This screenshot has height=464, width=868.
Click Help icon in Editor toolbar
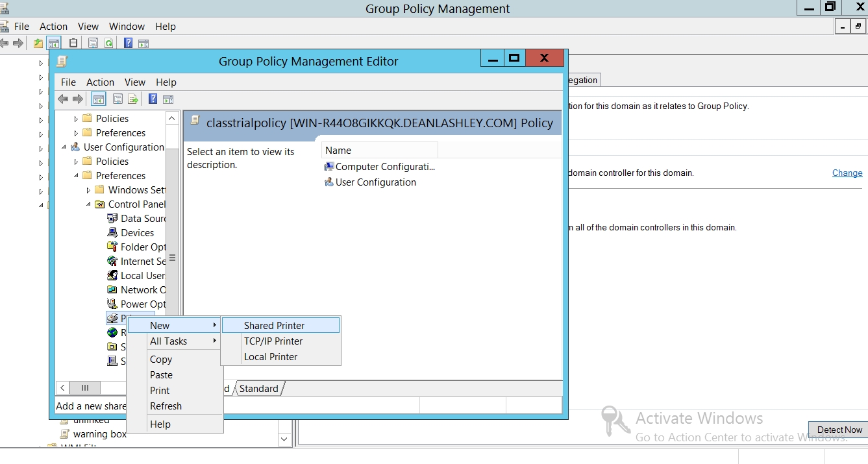pos(153,99)
